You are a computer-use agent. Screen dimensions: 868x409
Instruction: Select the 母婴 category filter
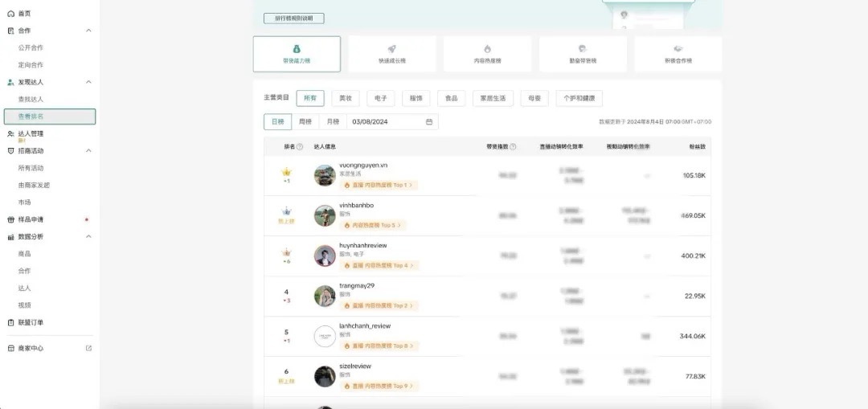pyautogui.click(x=534, y=99)
